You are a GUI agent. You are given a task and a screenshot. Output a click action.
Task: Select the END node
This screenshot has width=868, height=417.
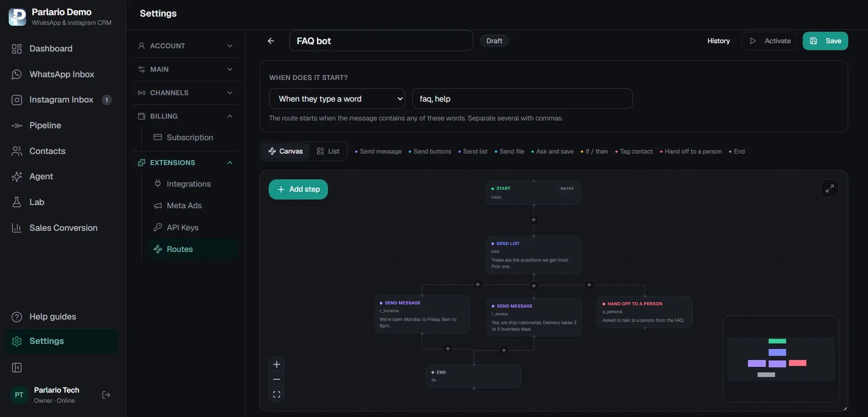(x=474, y=377)
